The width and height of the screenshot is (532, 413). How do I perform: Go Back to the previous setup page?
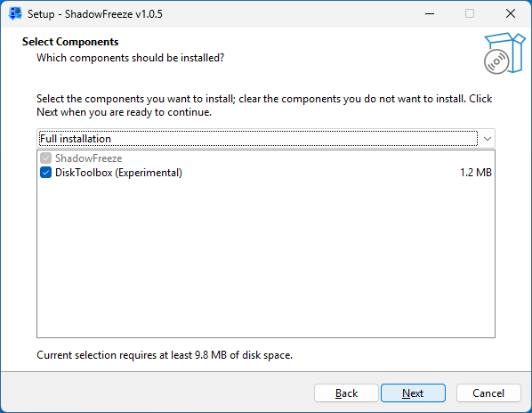[x=346, y=393]
